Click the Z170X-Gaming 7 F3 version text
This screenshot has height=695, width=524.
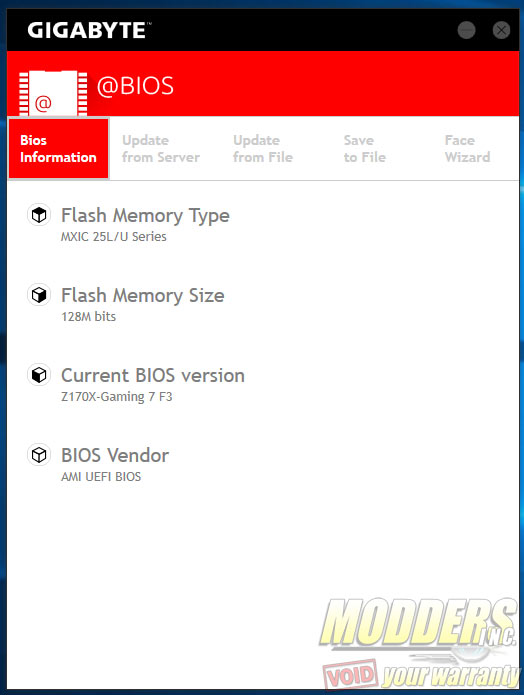point(116,397)
